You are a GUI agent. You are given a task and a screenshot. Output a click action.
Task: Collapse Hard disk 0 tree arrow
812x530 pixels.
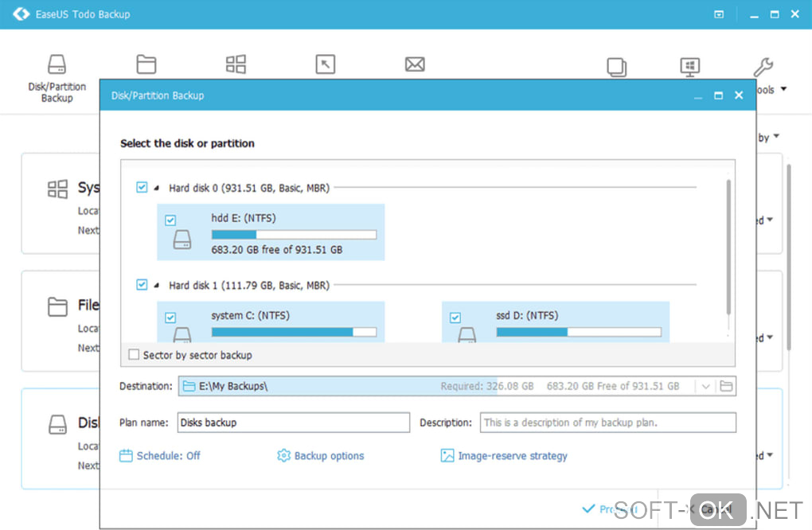click(x=156, y=188)
